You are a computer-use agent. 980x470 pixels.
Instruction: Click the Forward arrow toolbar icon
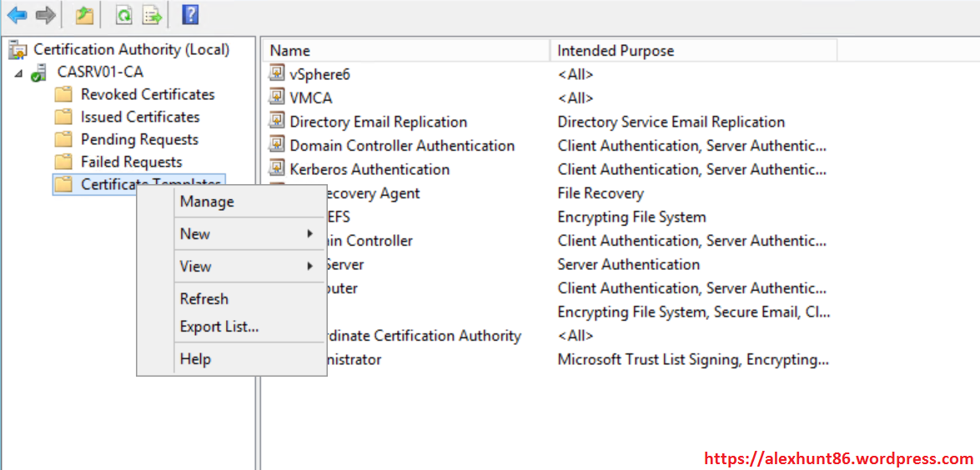45,14
